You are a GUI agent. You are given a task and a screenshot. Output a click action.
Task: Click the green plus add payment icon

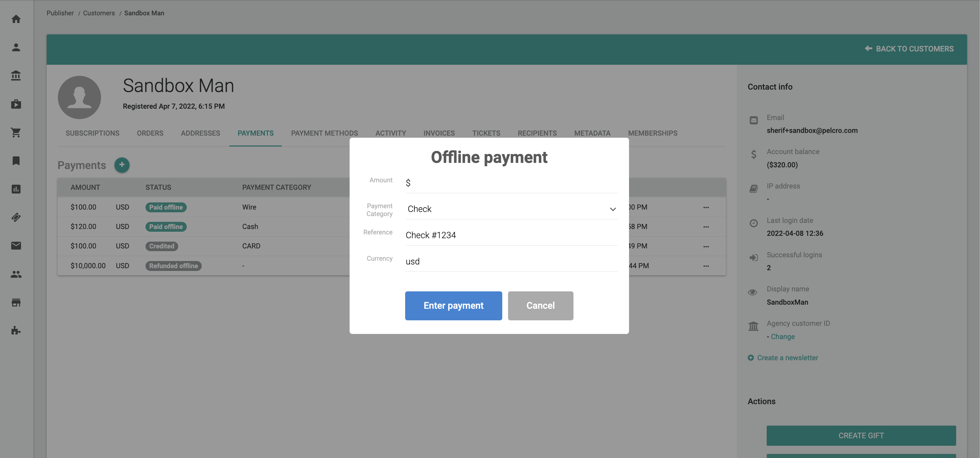tap(122, 165)
